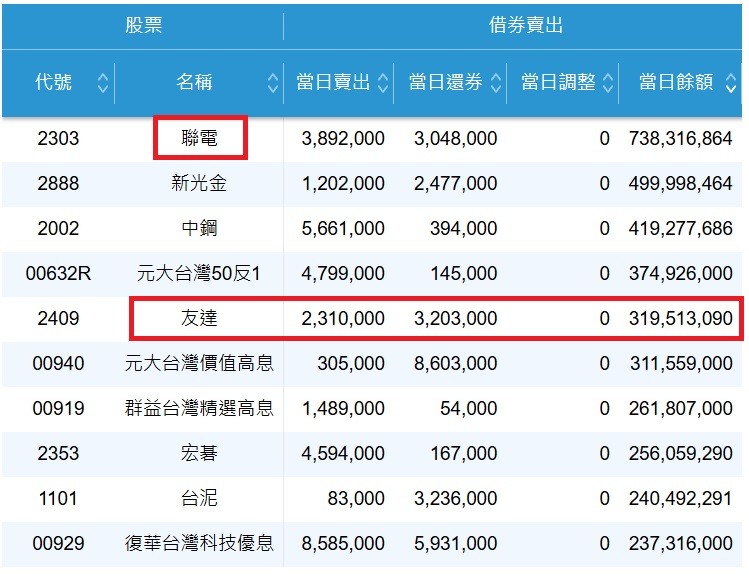Click 友達 balance 319,513,090
749x577 pixels.
point(680,319)
